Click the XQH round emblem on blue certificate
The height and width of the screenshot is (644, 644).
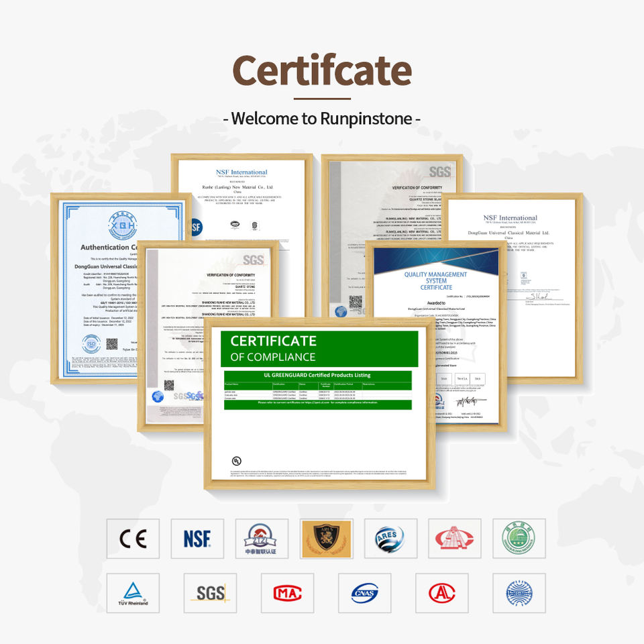122,225
